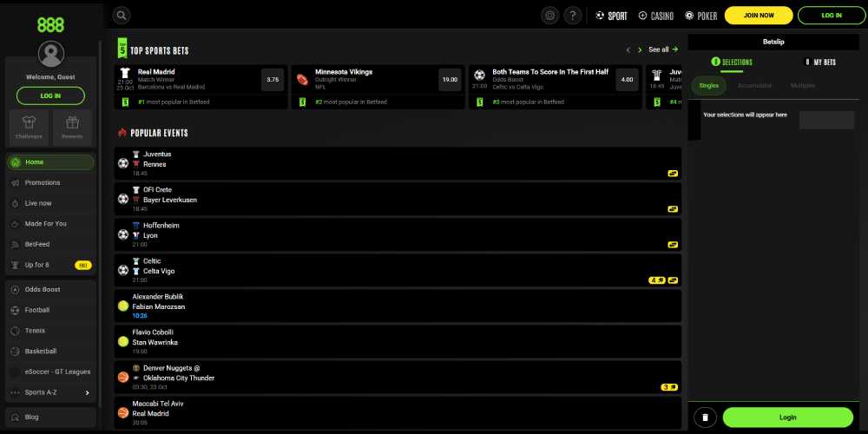The width and height of the screenshot is (868, 434).
Task: Open Blog in sidebar
Action: pos(50,417)
